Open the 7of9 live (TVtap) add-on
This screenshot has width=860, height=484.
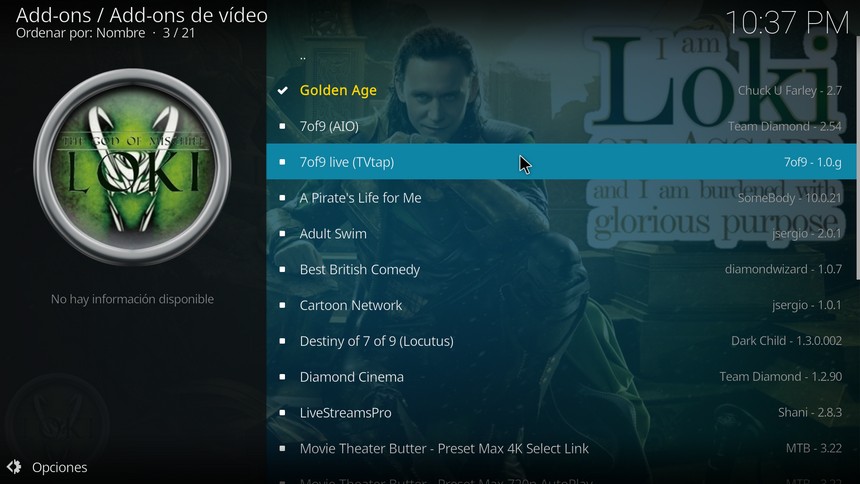561,162
